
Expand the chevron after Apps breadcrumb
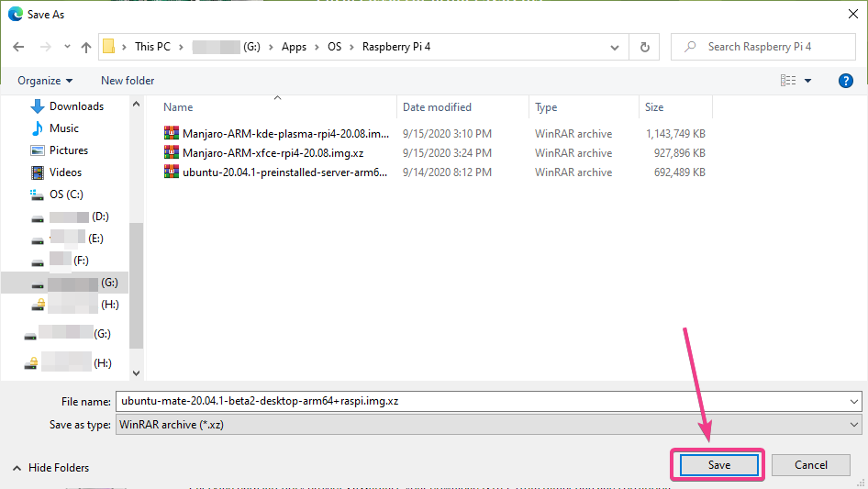tap(317, 47)
